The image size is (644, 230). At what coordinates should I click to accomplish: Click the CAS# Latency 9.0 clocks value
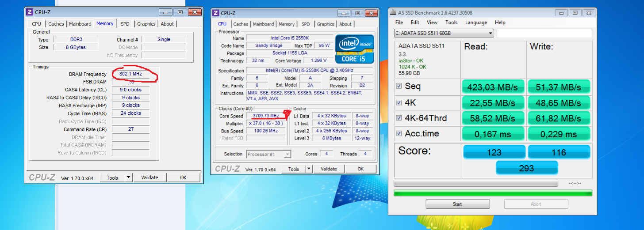click(x=130, y=90)
